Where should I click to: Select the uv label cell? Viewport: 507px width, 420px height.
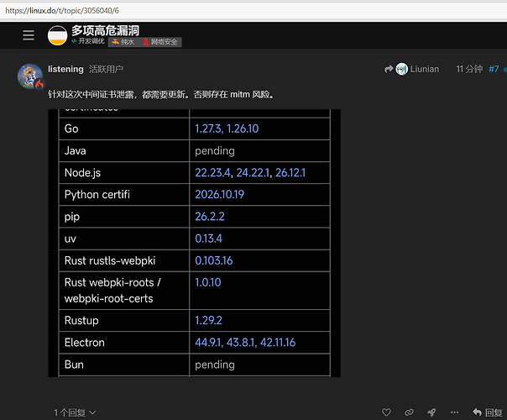[124, 239]
